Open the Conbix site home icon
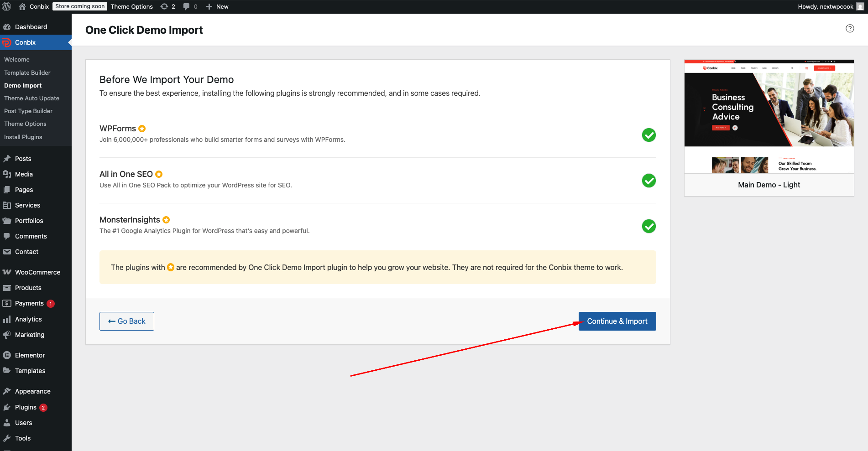The image size is (868, 451). [22, 6]
